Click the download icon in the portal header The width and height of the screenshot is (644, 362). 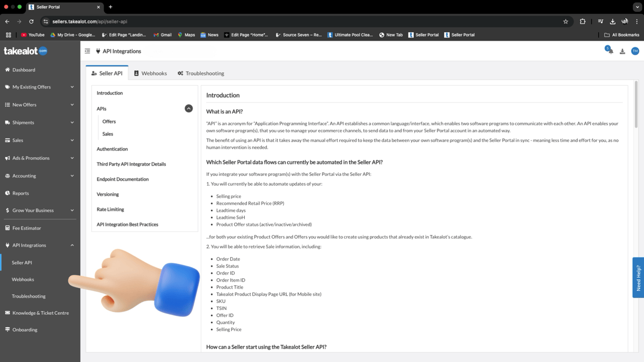pyautogui.click(x=623, y=51)
